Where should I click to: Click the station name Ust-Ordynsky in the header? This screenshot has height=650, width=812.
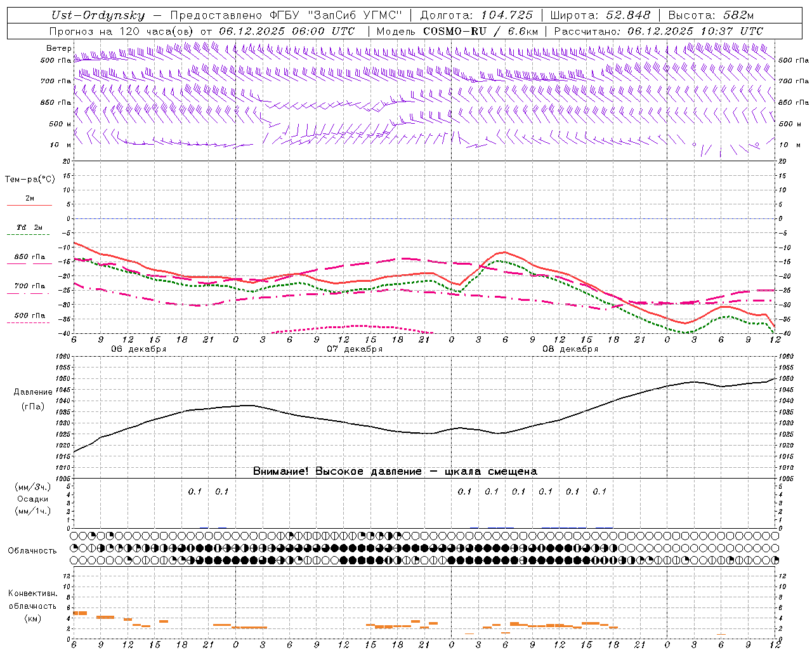pos(98,16)
